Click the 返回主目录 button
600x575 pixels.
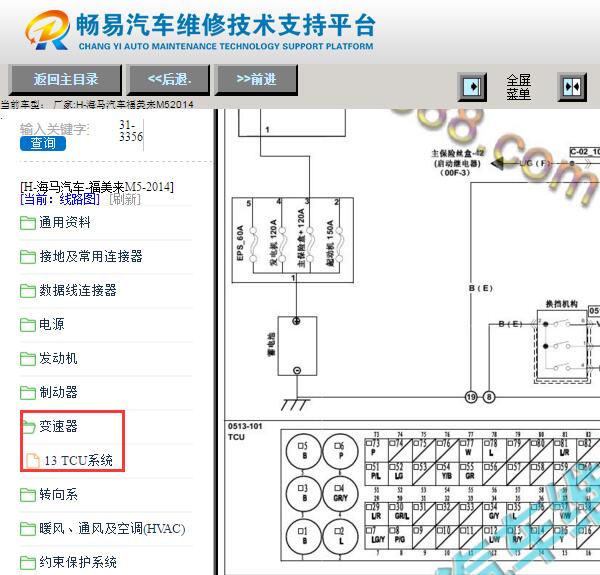point(65,80)
